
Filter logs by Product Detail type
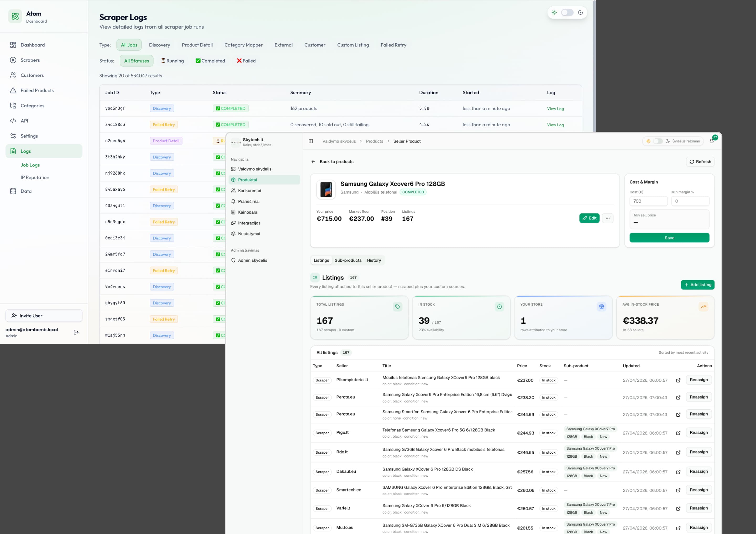coord(197,45)
